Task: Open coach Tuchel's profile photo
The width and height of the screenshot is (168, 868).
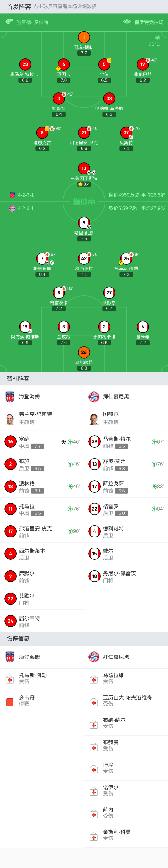Action: [x=94, y=419]
